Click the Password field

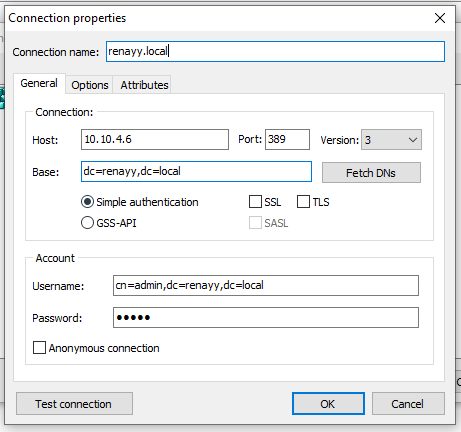[266, 317]
